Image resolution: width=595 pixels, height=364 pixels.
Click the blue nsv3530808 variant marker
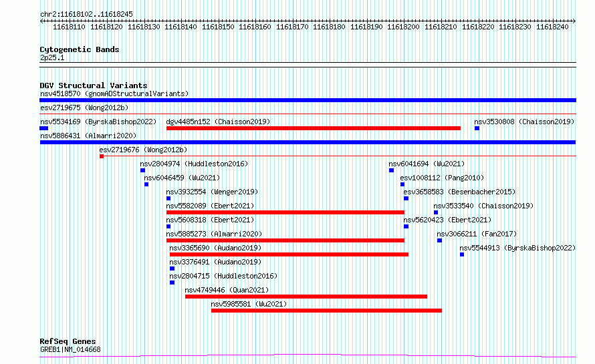pos(477,128)
